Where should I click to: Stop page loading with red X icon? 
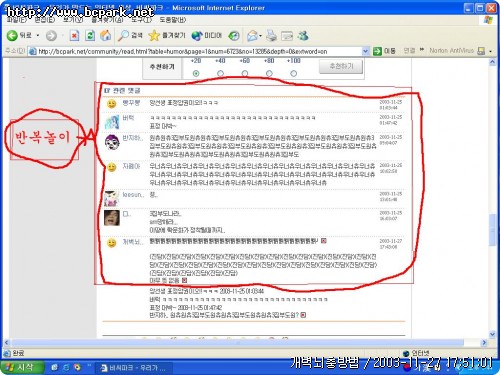[74, 36]
